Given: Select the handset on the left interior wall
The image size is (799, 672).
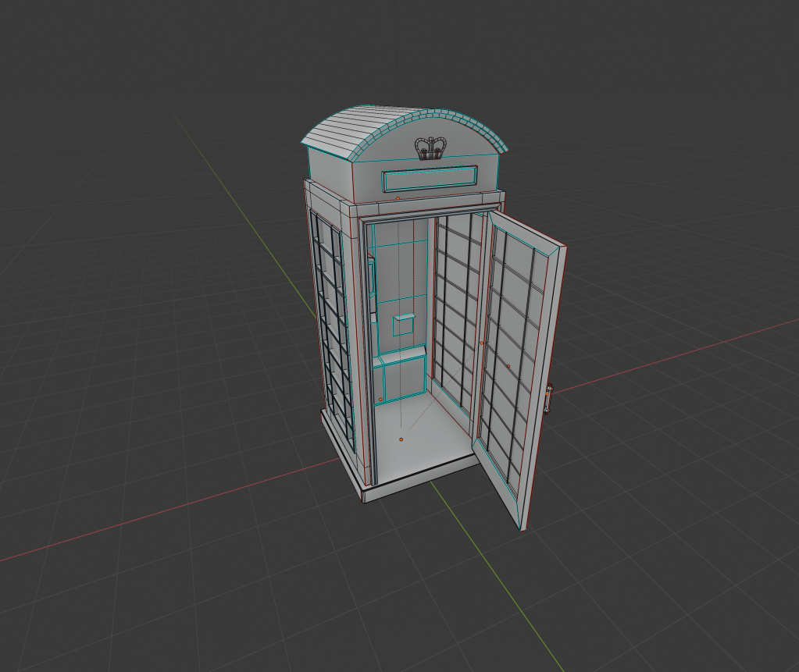Looking at the screenshot, I should (372, 285).
